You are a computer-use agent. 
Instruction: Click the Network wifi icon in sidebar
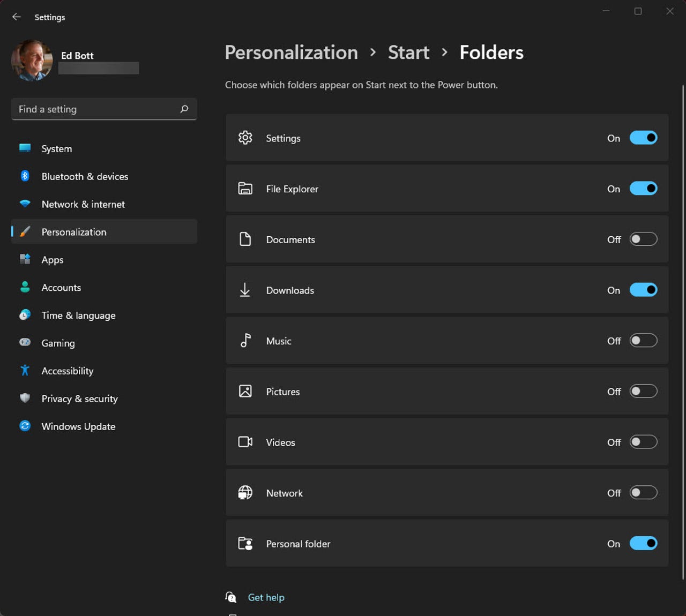25,204
